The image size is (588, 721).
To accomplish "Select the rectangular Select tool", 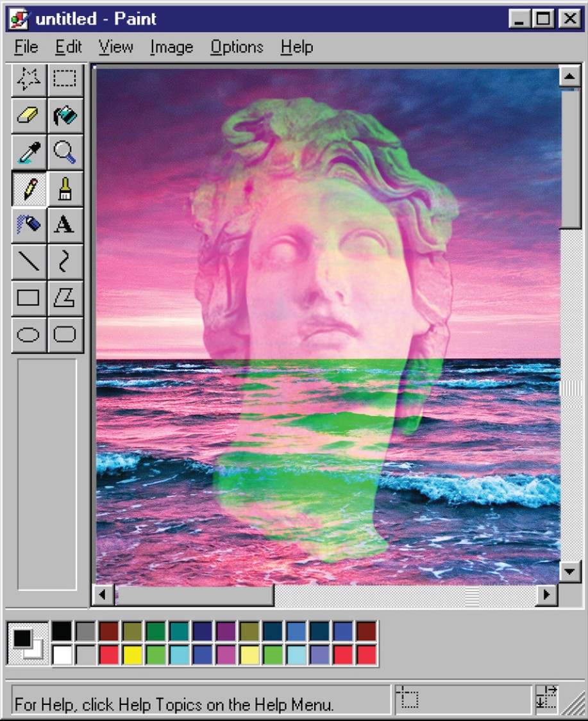I will point(65,79).
